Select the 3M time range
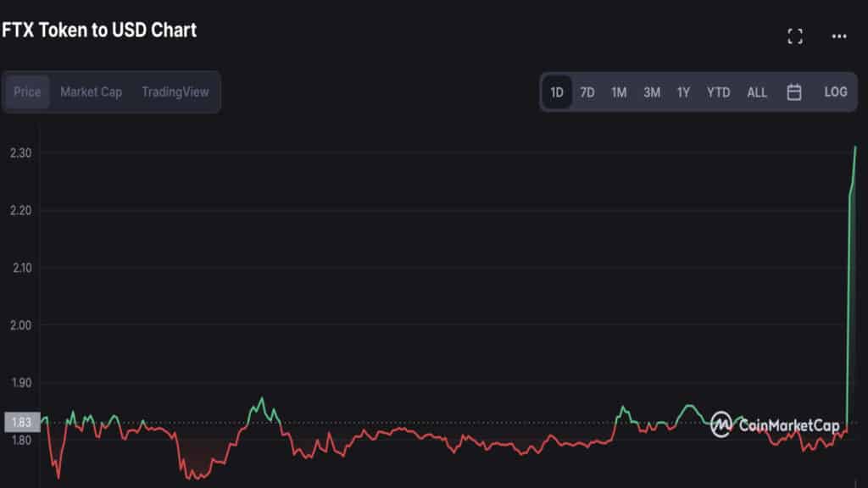The image size is (868, 488). [x=652, y=92]
